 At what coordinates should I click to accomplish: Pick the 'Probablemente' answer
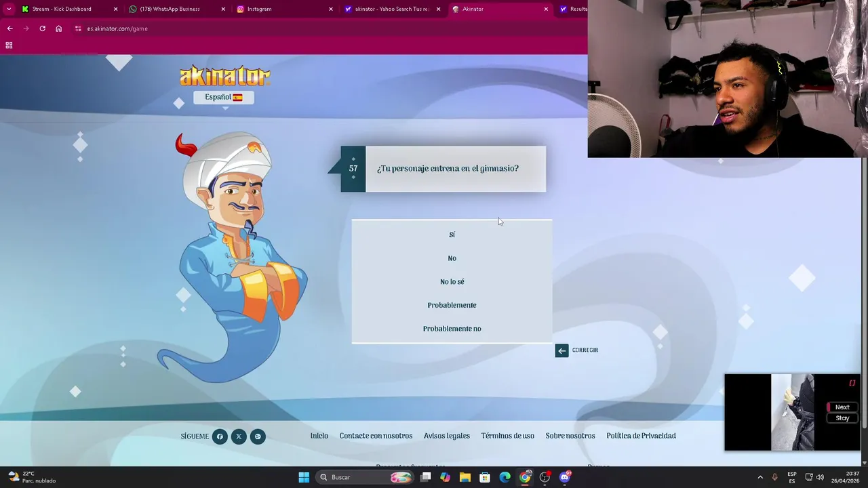(x=452, y=305)
